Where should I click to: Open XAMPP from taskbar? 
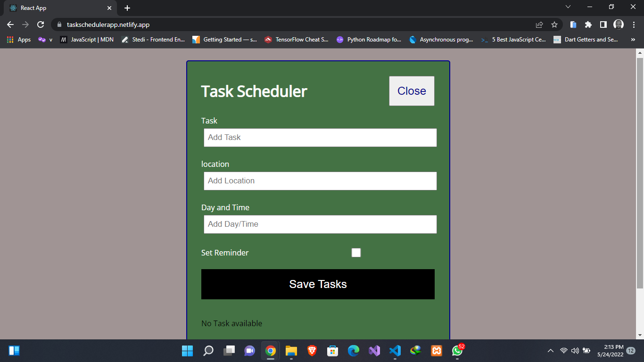(x=436, y=351)
